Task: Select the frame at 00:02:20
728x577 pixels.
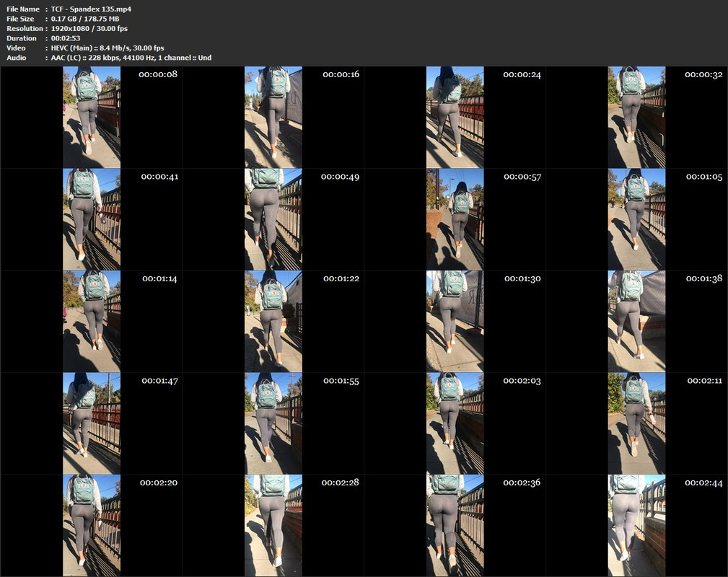Action: coord(92,525)
